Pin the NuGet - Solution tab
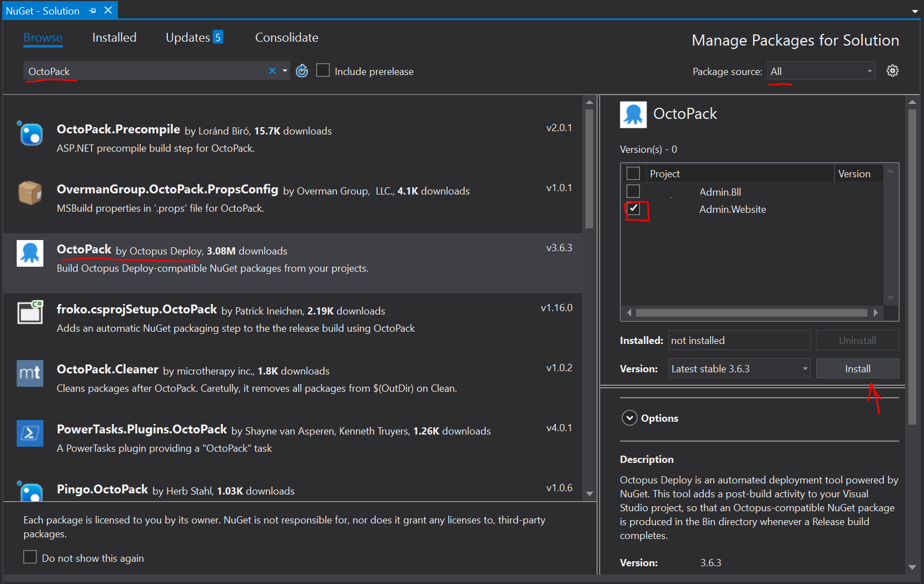The height and width of the screenshot is (584, 924). click(x=92, y=11)
